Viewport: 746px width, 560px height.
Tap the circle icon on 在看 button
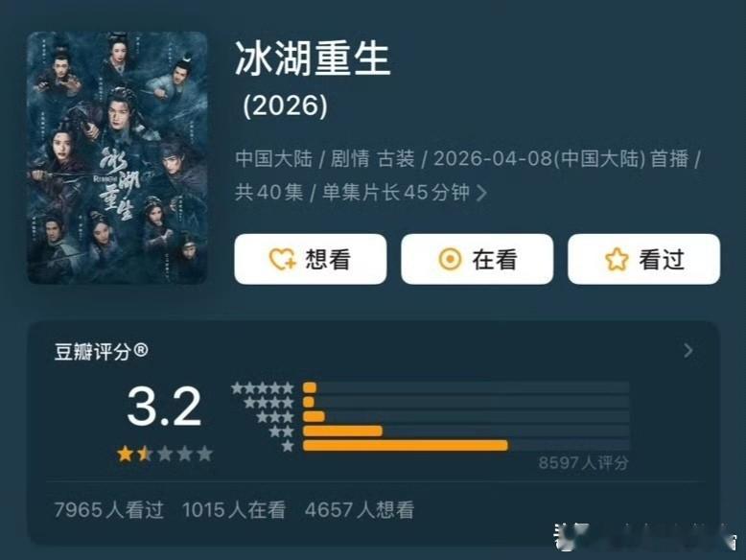pos(450,259)
